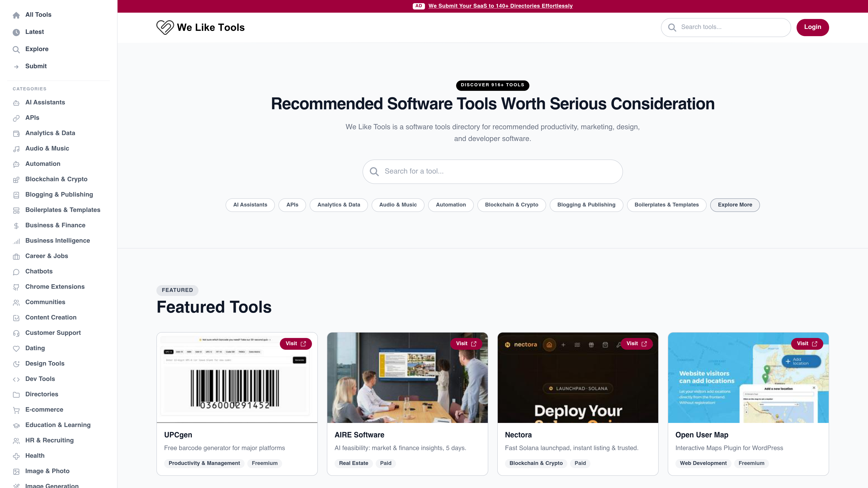Select the AI Assistants filter pill
The width and height of the screenshot is (868, 488).
click(250, 205)
